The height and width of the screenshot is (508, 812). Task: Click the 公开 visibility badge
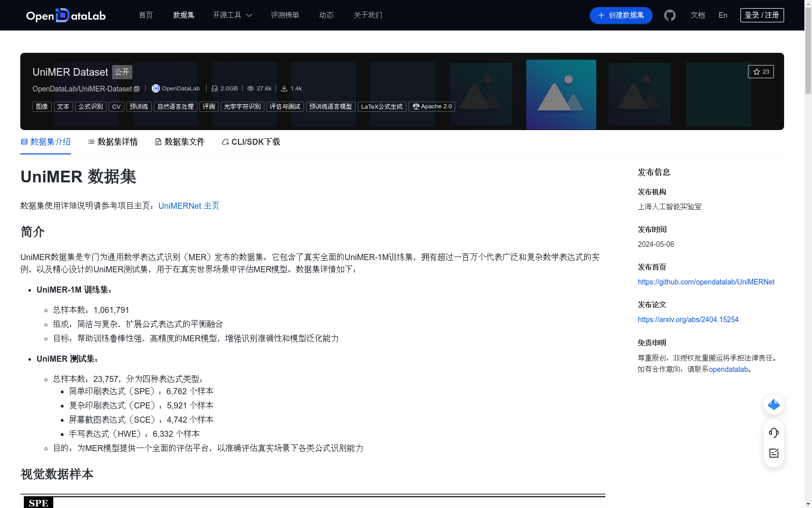tap(122, 72)
